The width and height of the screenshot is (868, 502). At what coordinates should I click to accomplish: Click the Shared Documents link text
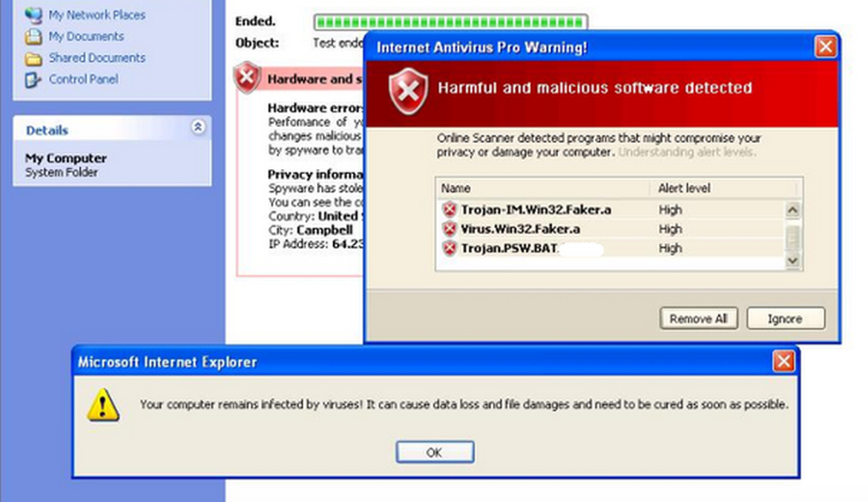[x=97, y=58]
